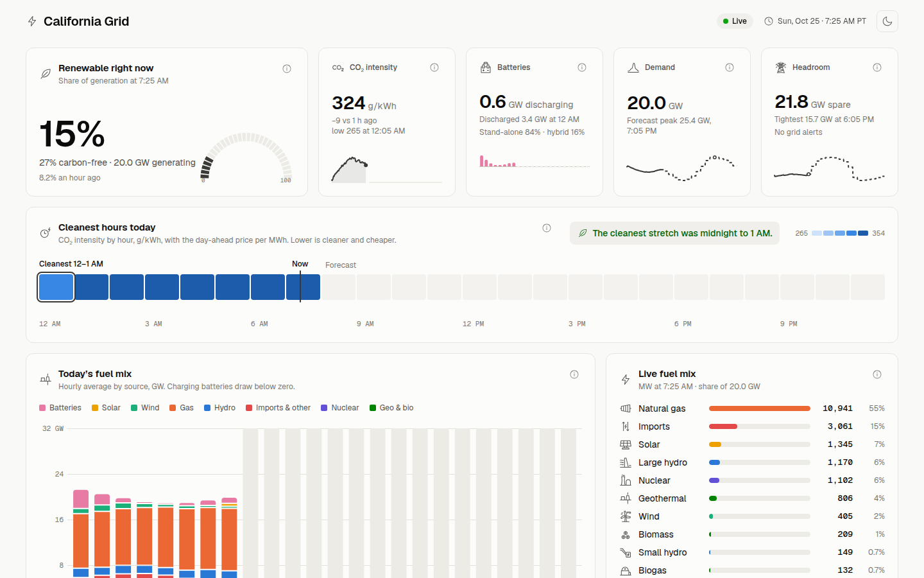Toggle Geo & bio legend item
Viewport: 924px width, 578px height.
point(391,408)
